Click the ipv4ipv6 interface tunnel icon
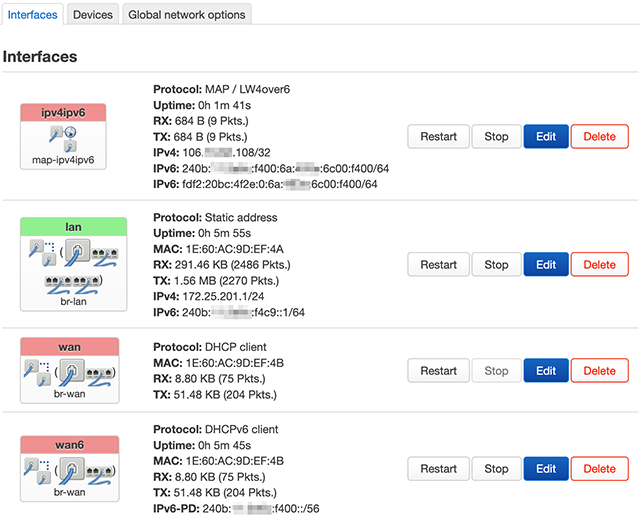The image size is (640, 522). tap(69, 138)
